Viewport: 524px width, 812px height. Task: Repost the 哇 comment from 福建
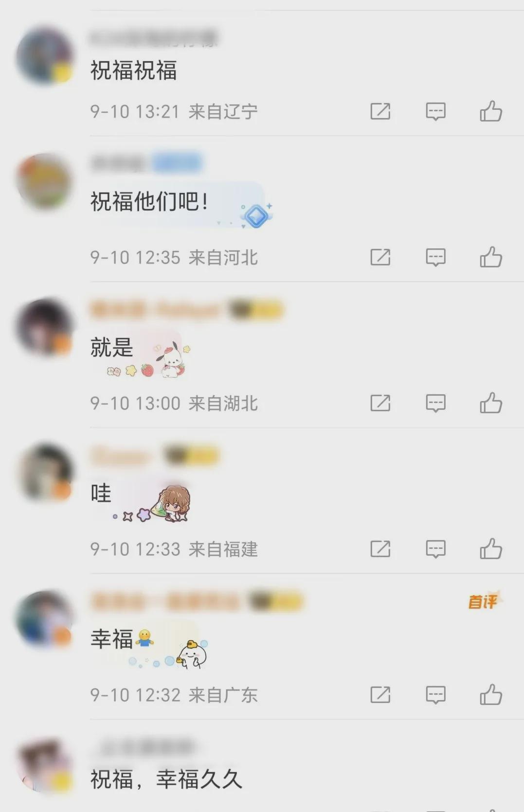coord(380,549)
